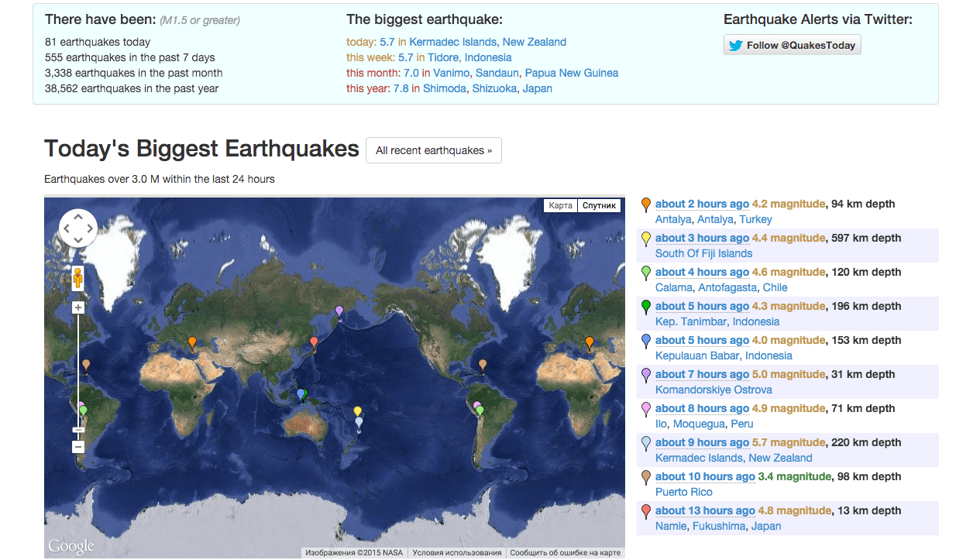
Task: Open the All recent earthquakes page
Action: click(433, 150)
